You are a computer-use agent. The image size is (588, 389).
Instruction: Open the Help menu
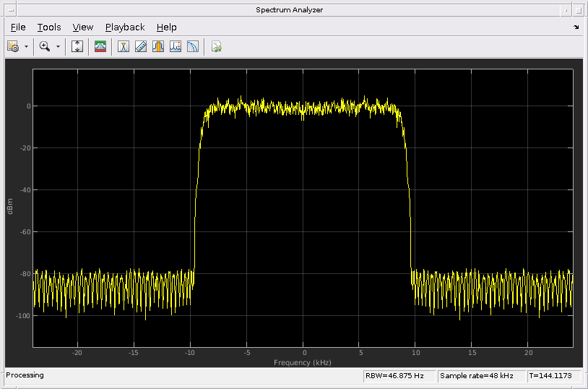click(x=166, y=27)
